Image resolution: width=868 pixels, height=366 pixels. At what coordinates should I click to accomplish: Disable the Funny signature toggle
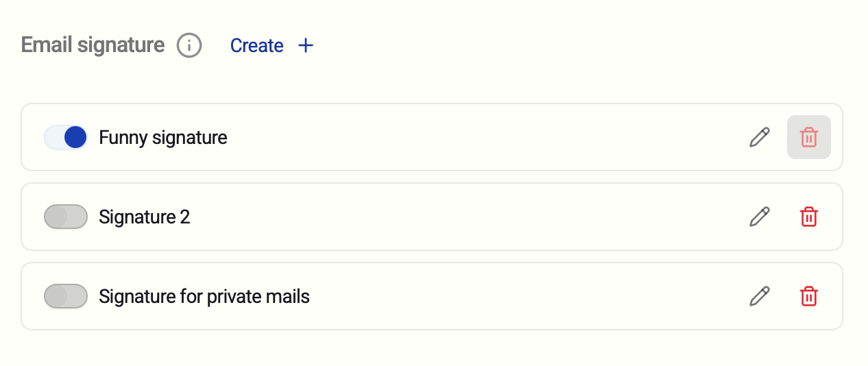[x=66, y=137]
